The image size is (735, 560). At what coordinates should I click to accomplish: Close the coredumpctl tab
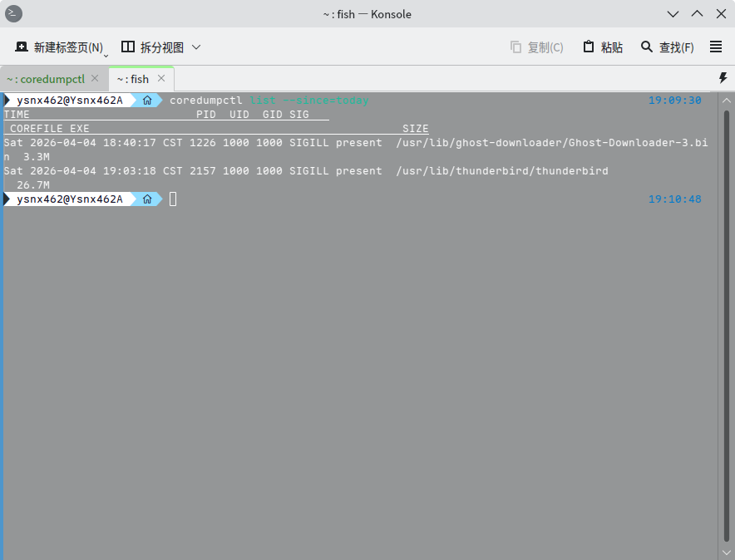pyautogui.click(x=95, y=79)
